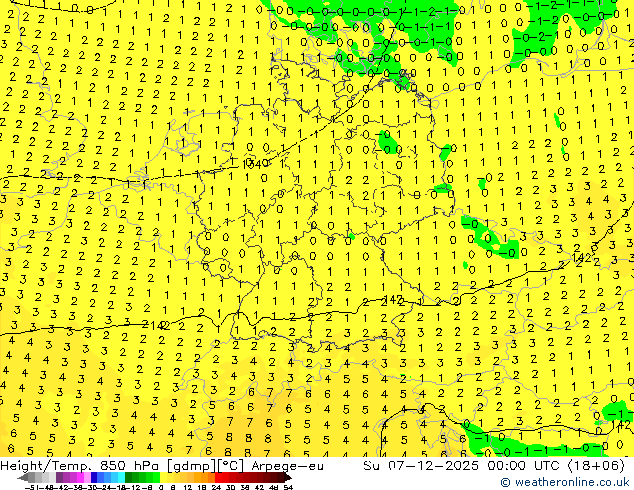Pick the bright yellow legend swatch at 0
This screenshot has width=634, height=490.
click(163, 477)
